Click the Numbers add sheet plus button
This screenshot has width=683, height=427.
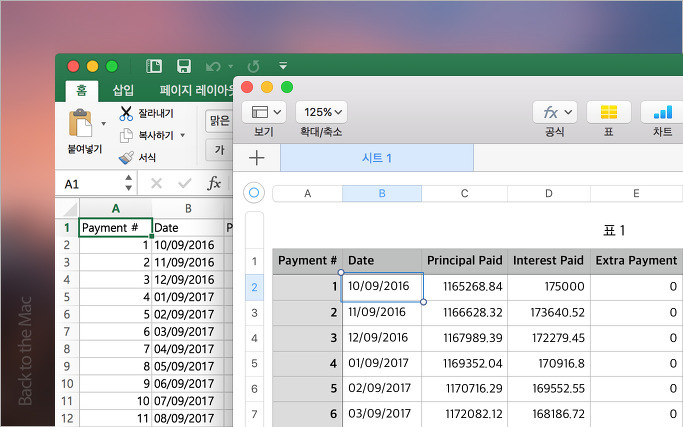257,158
